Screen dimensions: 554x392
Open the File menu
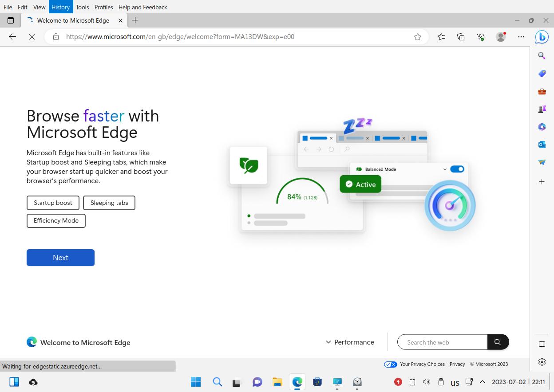pos(8,7)
